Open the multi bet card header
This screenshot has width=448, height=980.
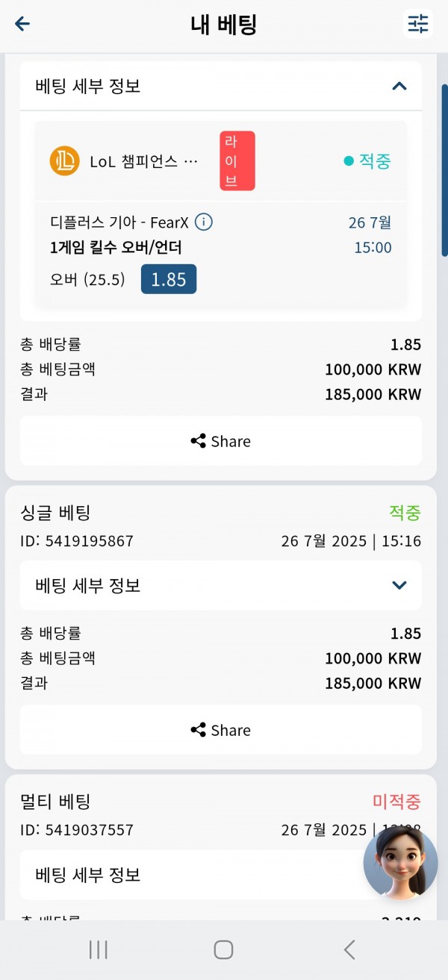point(220,802)
